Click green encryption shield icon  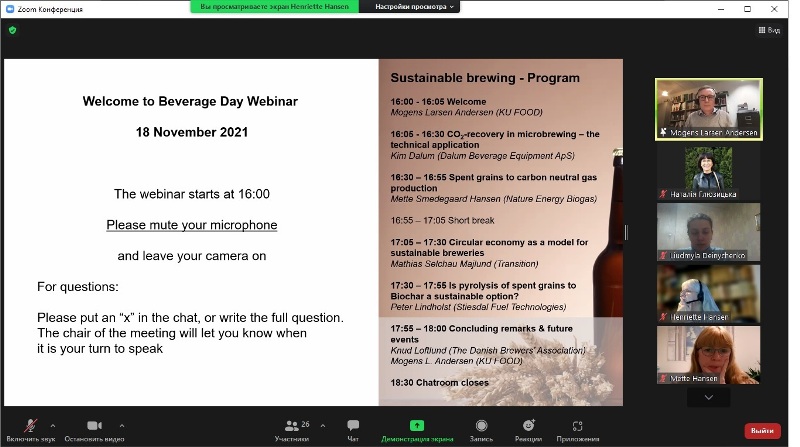pyautogui.click(x=13, y=30)
